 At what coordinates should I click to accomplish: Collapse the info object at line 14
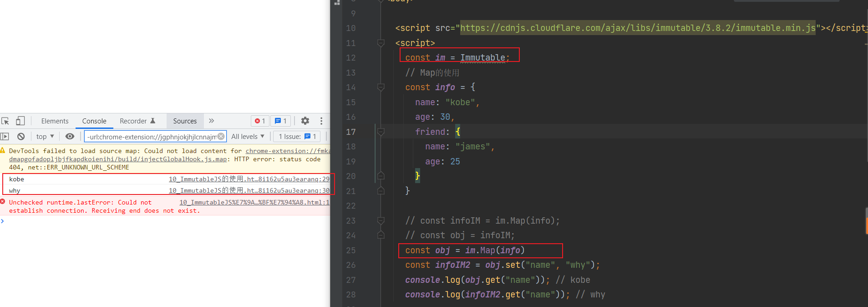[381, 87]
